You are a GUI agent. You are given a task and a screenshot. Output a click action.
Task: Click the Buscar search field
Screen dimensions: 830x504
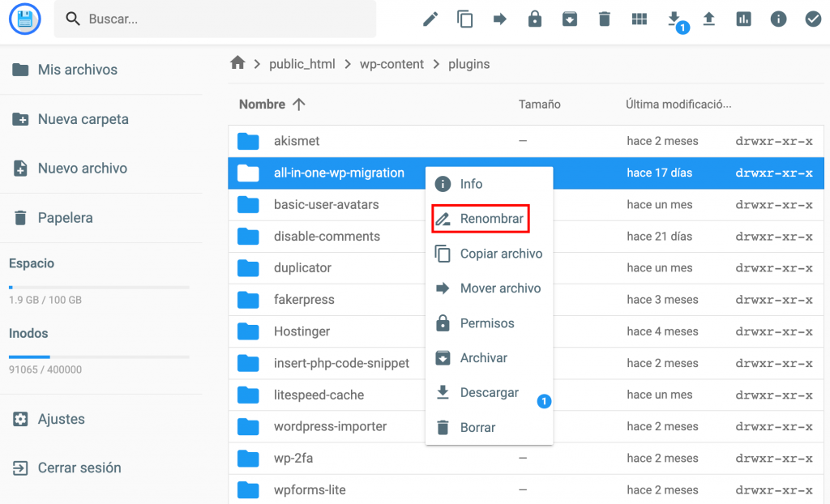(x=215, y=18)
